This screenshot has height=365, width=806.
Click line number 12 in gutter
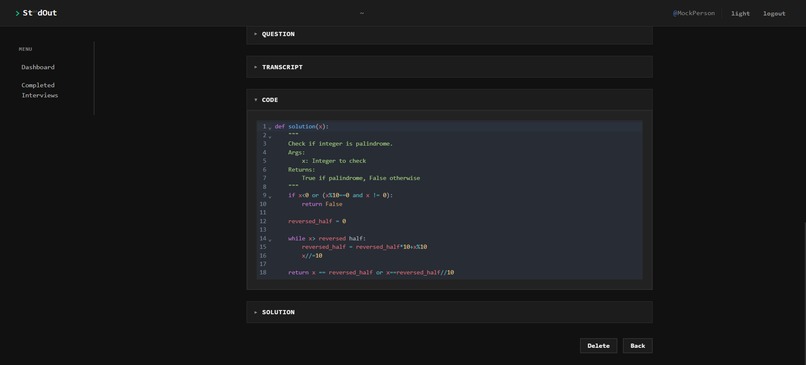(x=263, y=221)
